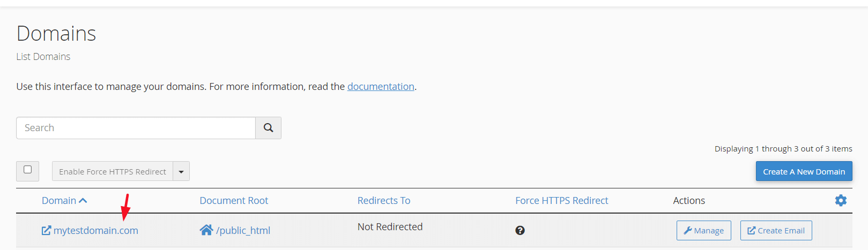Image resolution: width=868 pixels, height=250 pixels.
Task: Click Create A New Domain button
Action: 804,171
